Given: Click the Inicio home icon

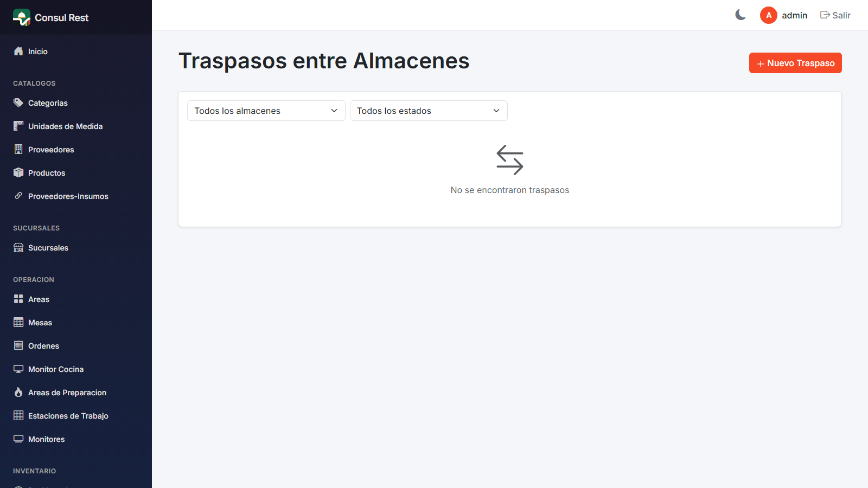Looking at the screenshot, I should (18, 52).
